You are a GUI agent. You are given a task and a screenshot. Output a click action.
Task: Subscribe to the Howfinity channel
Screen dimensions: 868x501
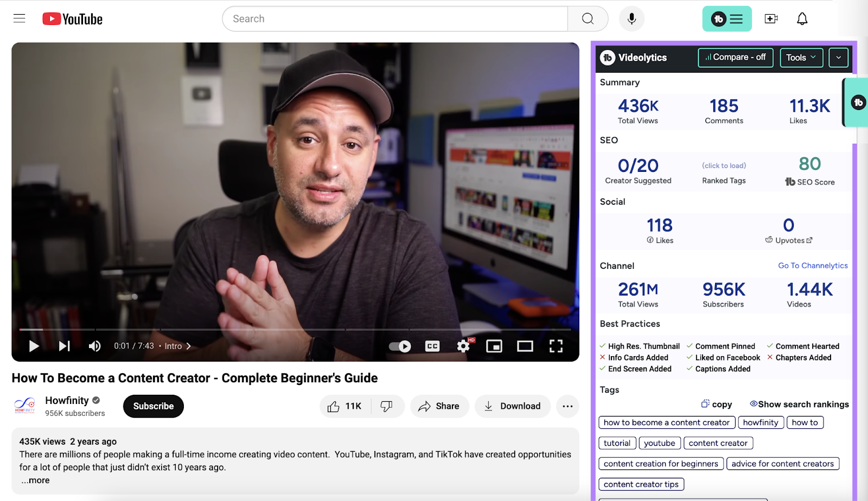click(153, 406)
